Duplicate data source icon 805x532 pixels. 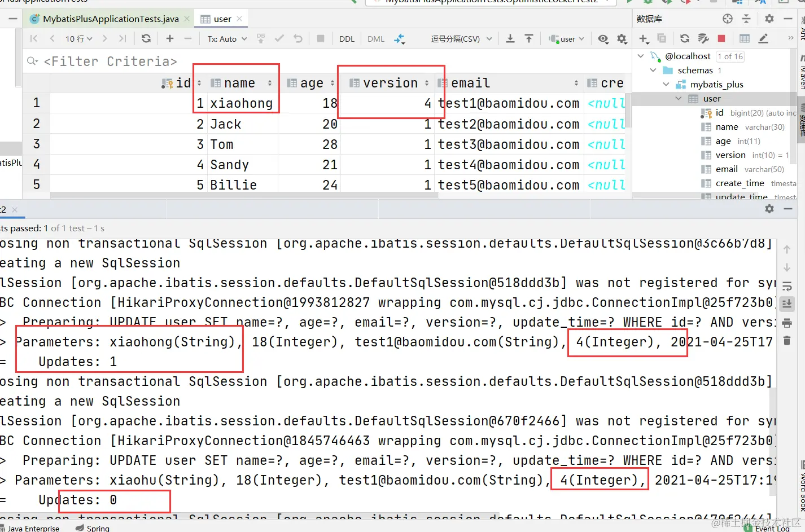coord(662,38)
